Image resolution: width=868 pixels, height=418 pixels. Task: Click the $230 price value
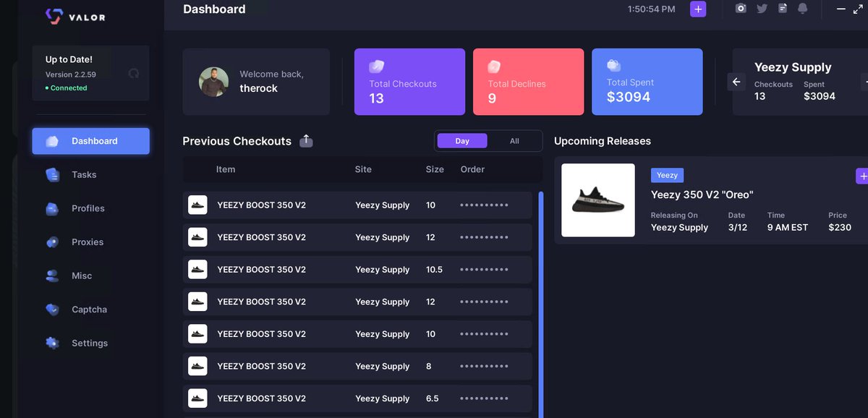coord(840,227)
